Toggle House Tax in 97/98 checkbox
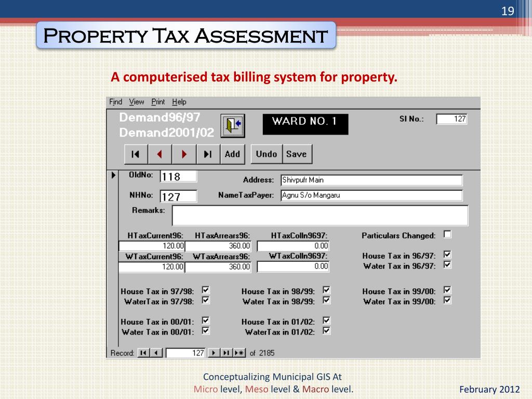Screen dimensions: 532x399 (206, 290)
